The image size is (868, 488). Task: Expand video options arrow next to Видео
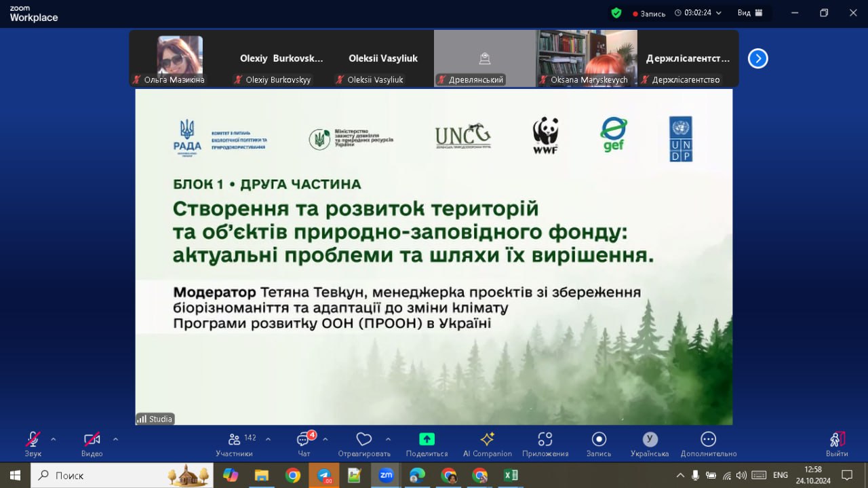pyautogui.click(x=115, y=439)
